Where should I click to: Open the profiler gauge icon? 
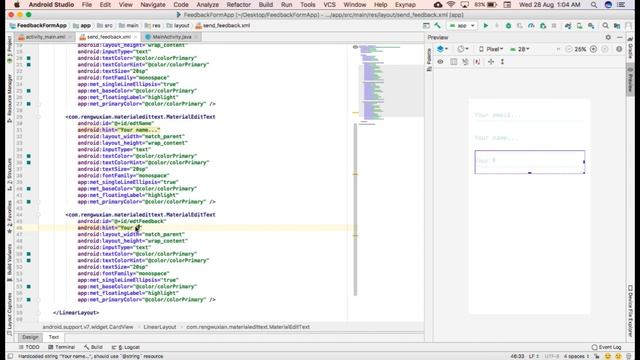tap(531, 26)
